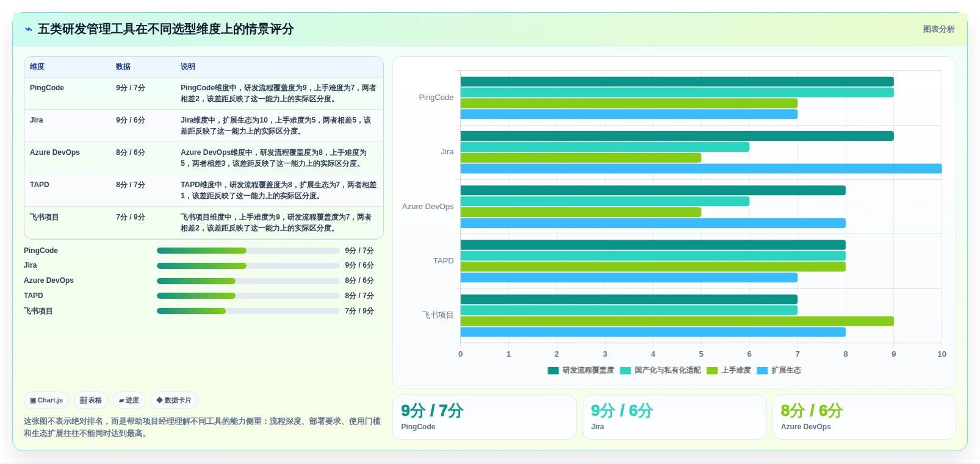Select the Jira table row name
Screen dimensions: 980x464
click(37, 120)
